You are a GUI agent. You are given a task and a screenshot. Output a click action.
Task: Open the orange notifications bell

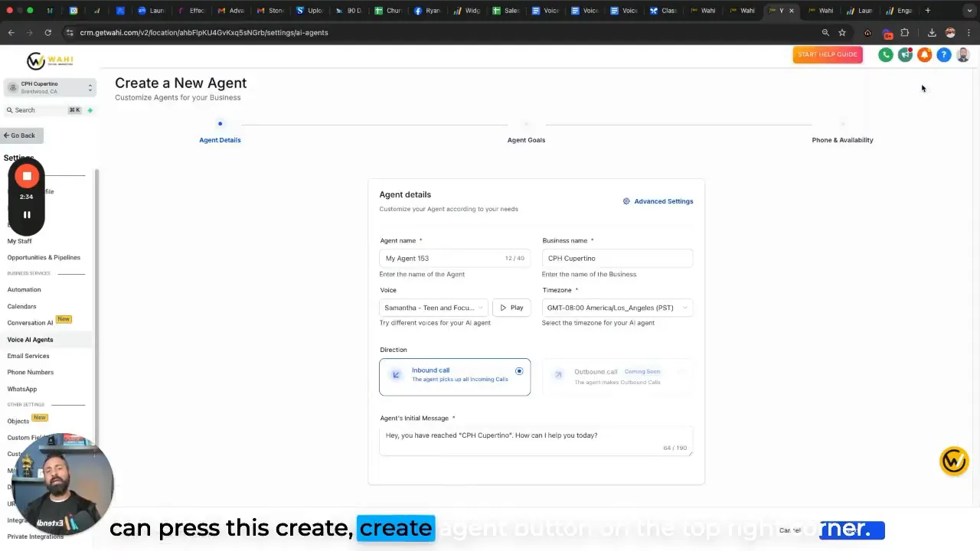(x=924, y=54)
